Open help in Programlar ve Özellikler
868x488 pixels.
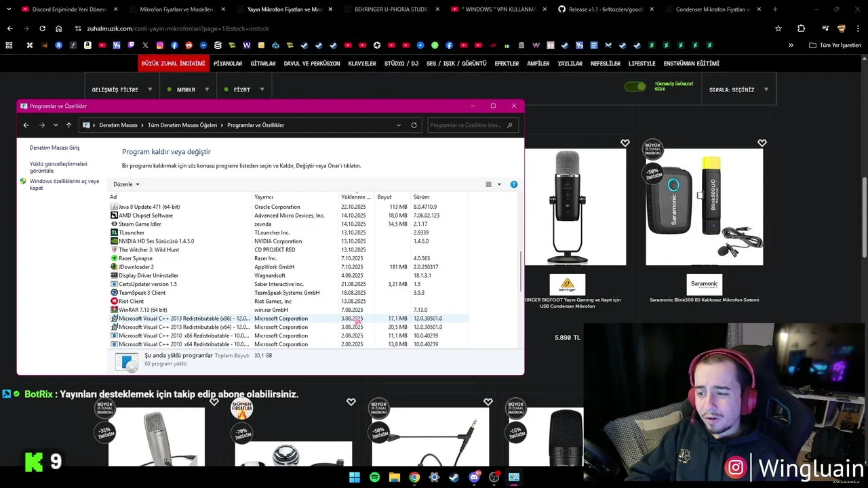(513, 184)
